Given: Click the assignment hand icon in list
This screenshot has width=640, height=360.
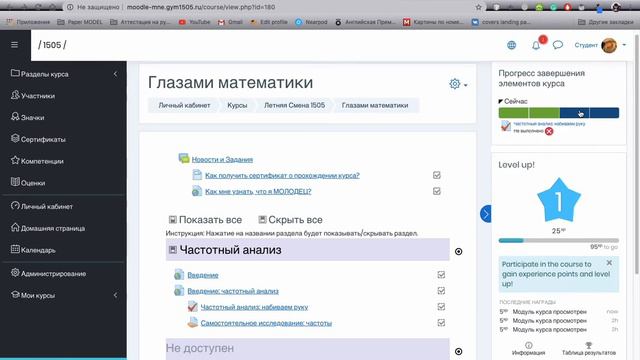Looking at the screenshot, I should click(192, 322).
